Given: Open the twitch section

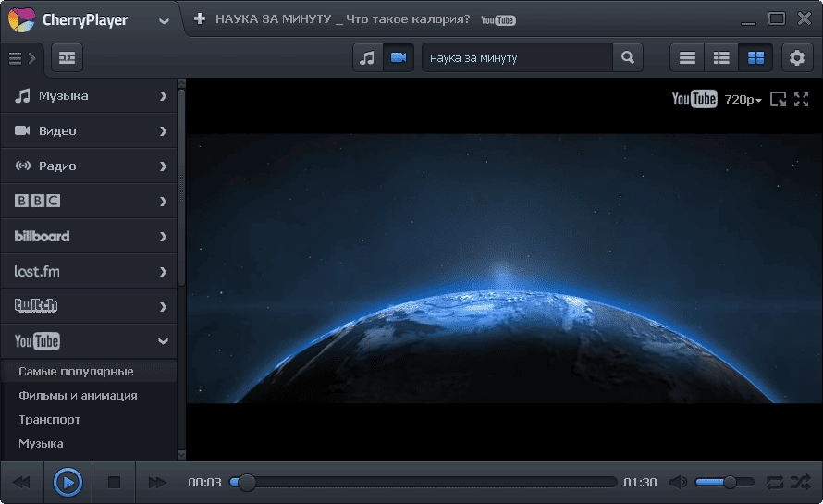Looking at the screenshot, I should click(x=89, y=306).
